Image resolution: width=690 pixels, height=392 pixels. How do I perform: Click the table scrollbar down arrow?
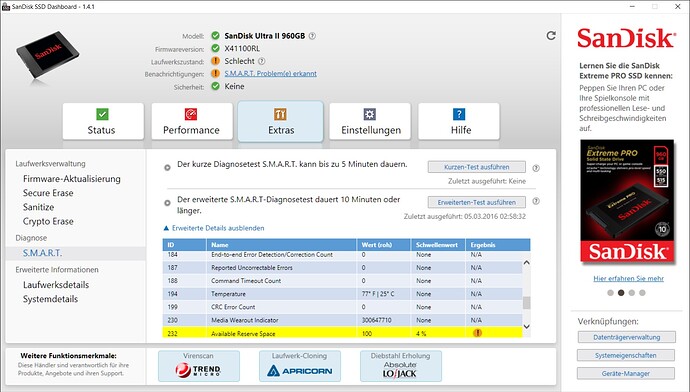pyautogui.click(x=526, y=326)
